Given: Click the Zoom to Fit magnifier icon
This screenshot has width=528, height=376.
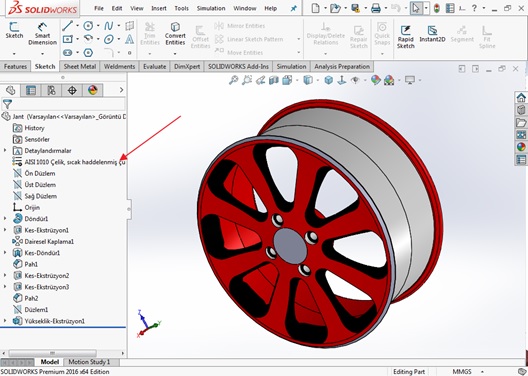Looking at the screenshot, I should [x=233, y=80].
